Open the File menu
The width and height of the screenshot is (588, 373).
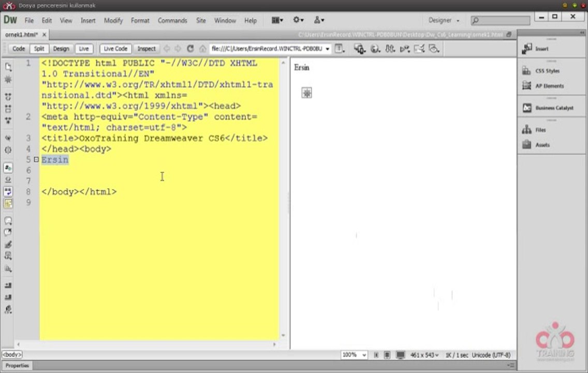pyautogui.click(x=29, y=21)
